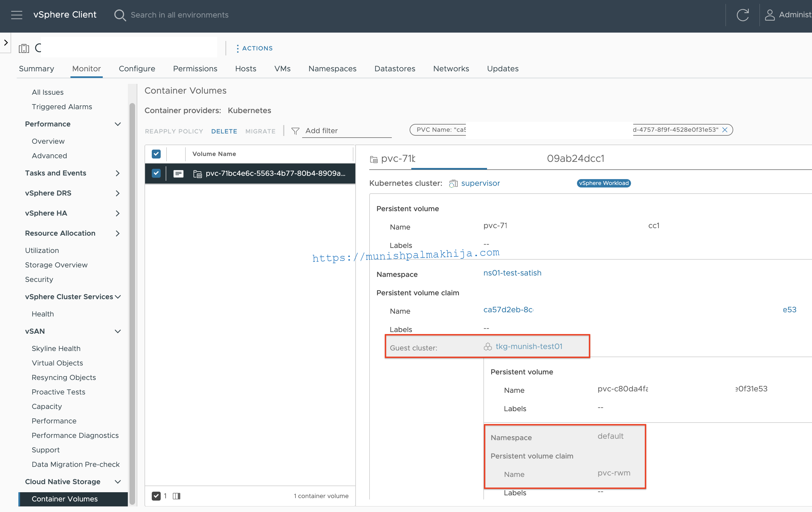The image size is (812, 512).
Task: Click the cluster object icon
Action: pyautogui.click(x=24, y=48)
